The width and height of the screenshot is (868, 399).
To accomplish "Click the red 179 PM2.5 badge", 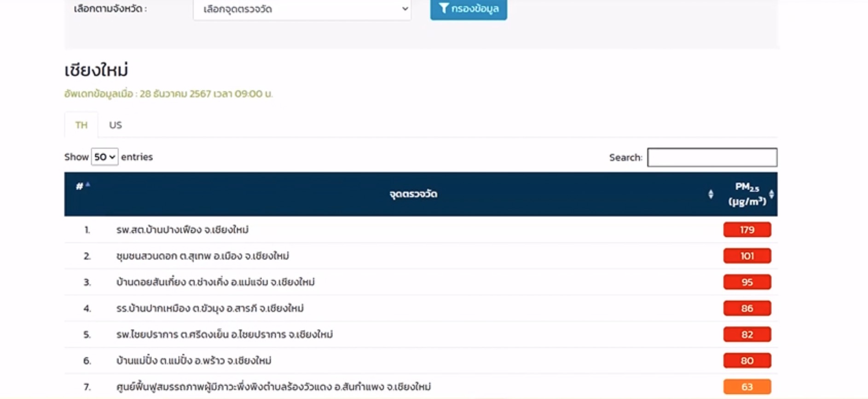I will pos(746,229).
